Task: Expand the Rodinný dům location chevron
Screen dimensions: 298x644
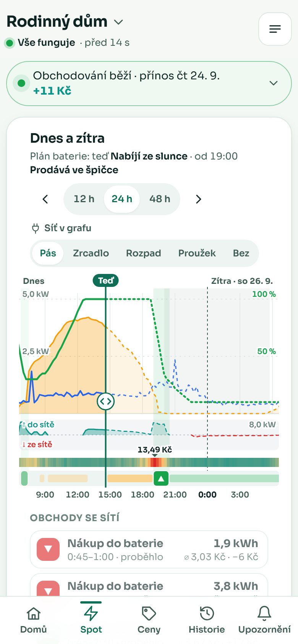Action: (118, 22)
